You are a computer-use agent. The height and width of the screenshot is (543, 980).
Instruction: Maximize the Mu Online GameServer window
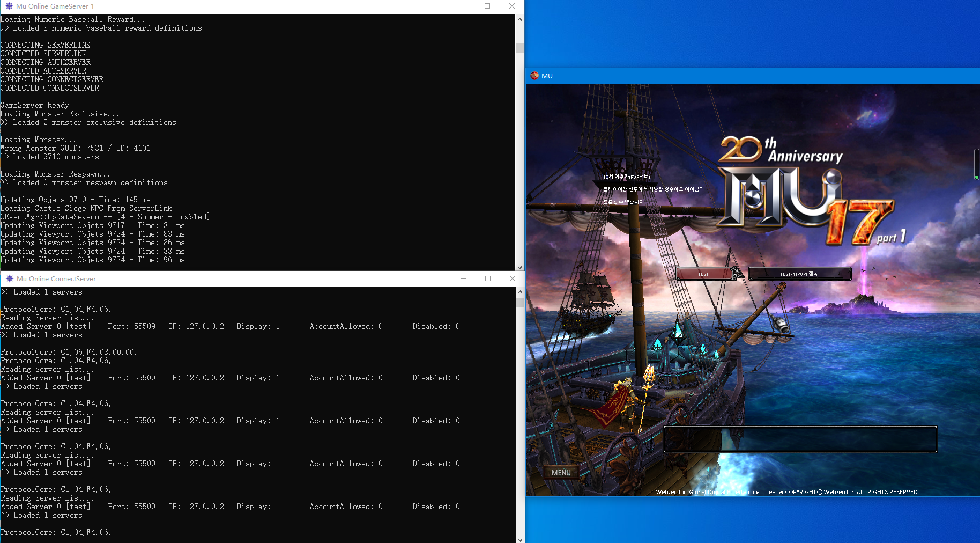tap(487, 6)
